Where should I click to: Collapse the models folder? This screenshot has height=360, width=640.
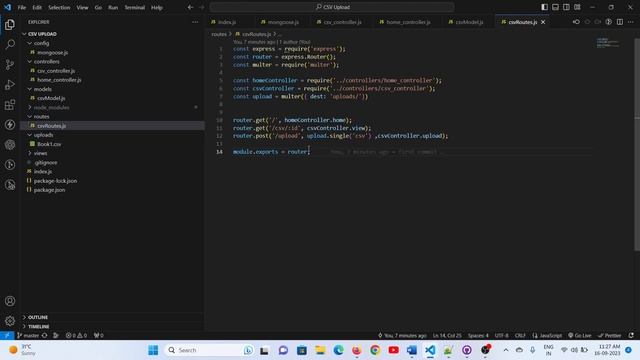(x=112, y=89)
